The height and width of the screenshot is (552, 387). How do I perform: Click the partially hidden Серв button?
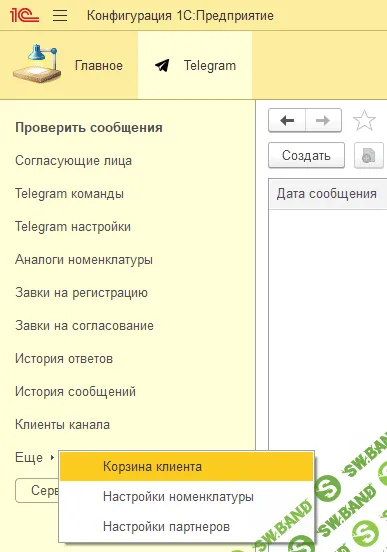pyautogui.click(x=37, y=490)
